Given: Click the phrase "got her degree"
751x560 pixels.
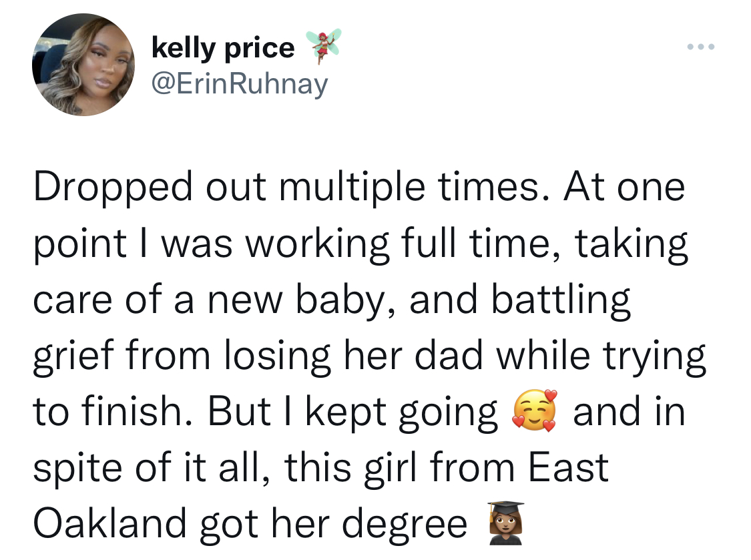Looking at the screenshot, I should pos(333,524).
